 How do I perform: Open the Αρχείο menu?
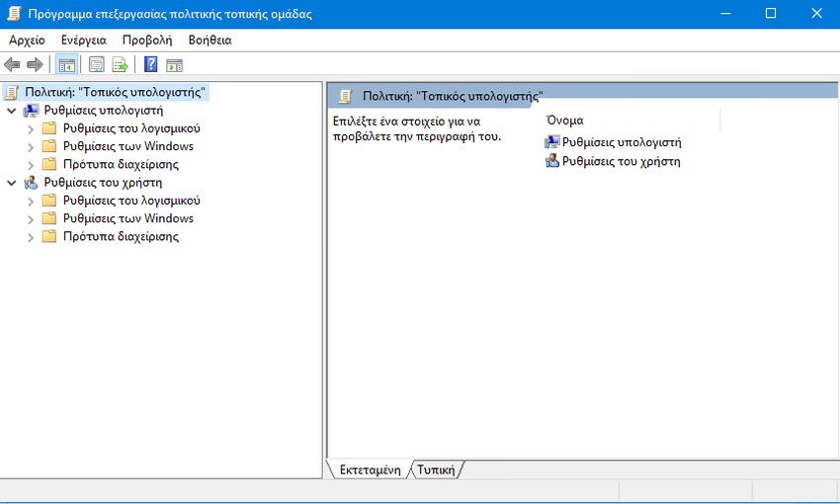click(x=27, y=41)
